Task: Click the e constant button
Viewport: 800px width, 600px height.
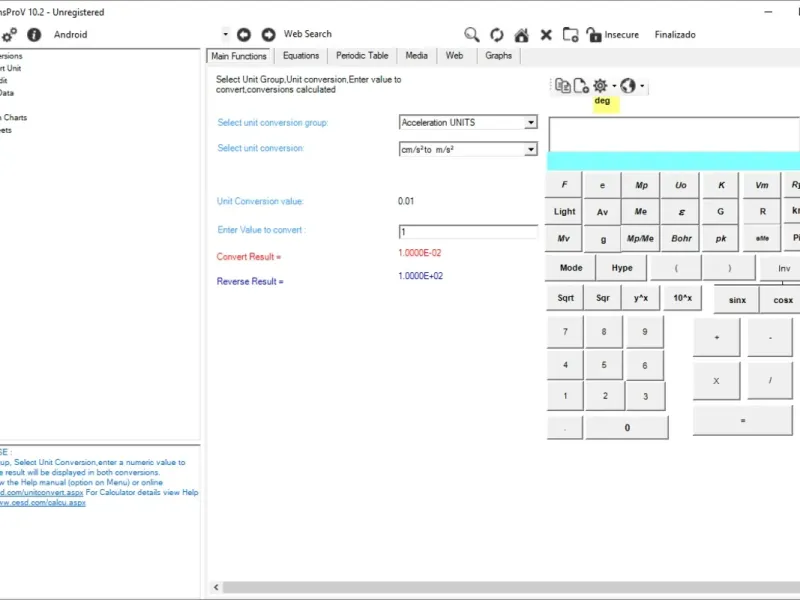Action: [x=602, y=185]
